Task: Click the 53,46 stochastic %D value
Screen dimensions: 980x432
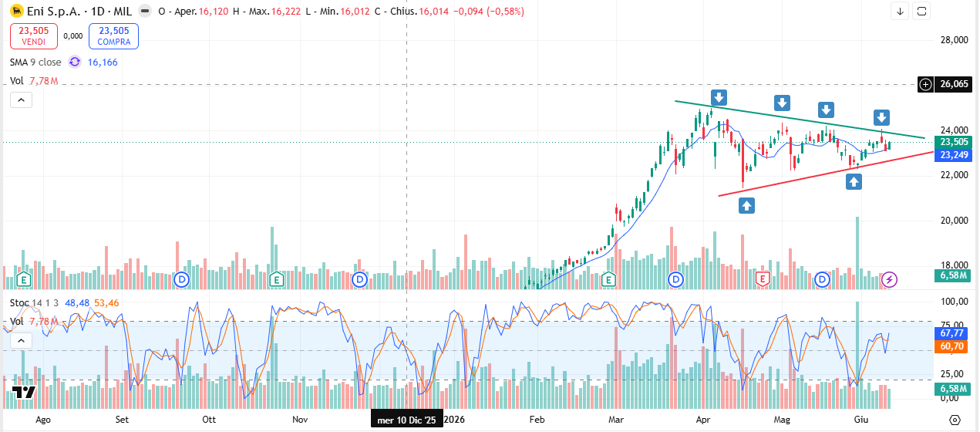Action: [106, 303]
